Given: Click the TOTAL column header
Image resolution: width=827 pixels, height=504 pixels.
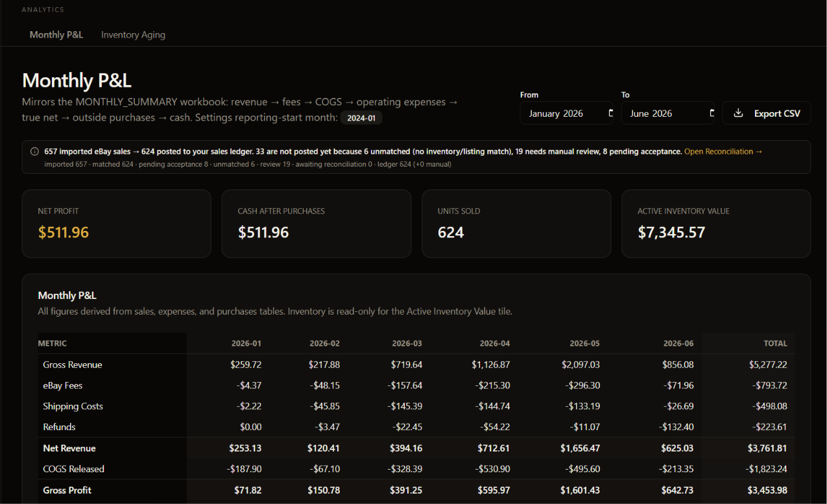Looking at the screenshot, I should point(775,343).
